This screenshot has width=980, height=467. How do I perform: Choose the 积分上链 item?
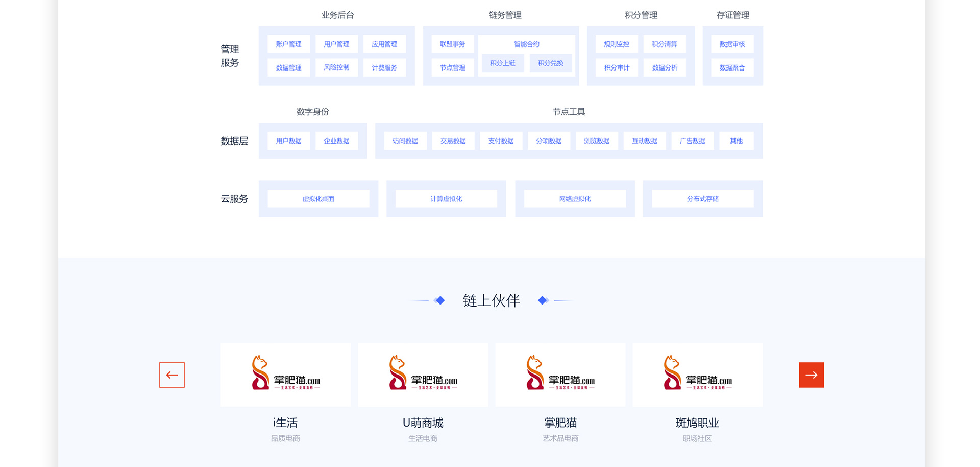click(503, 63)
